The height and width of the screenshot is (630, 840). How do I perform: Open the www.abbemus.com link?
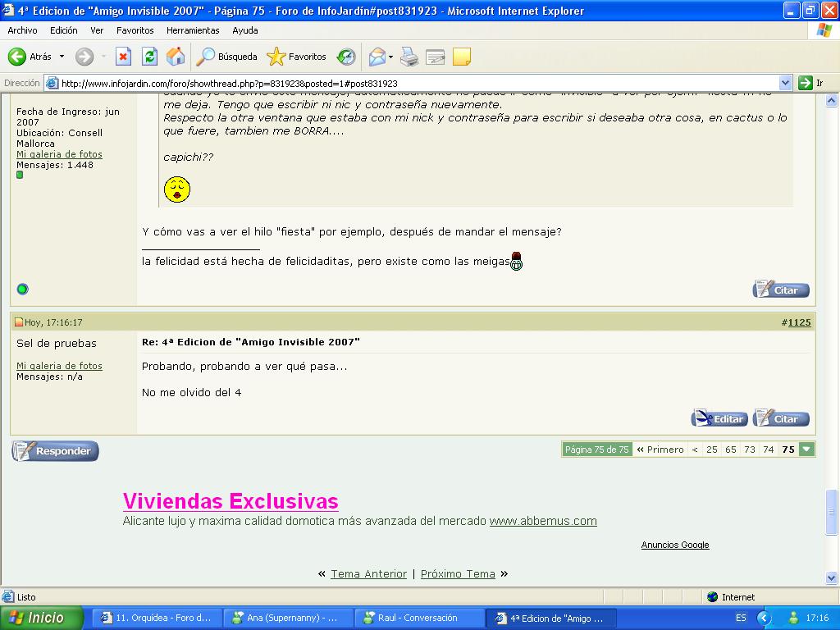[543, 521]
